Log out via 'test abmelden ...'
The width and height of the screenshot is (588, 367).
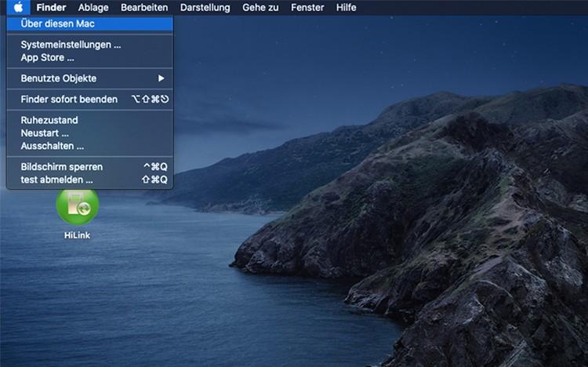click(56, 180)
